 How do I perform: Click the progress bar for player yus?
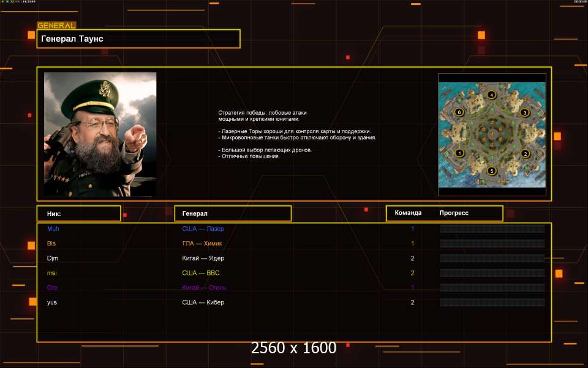coord(492,302)
